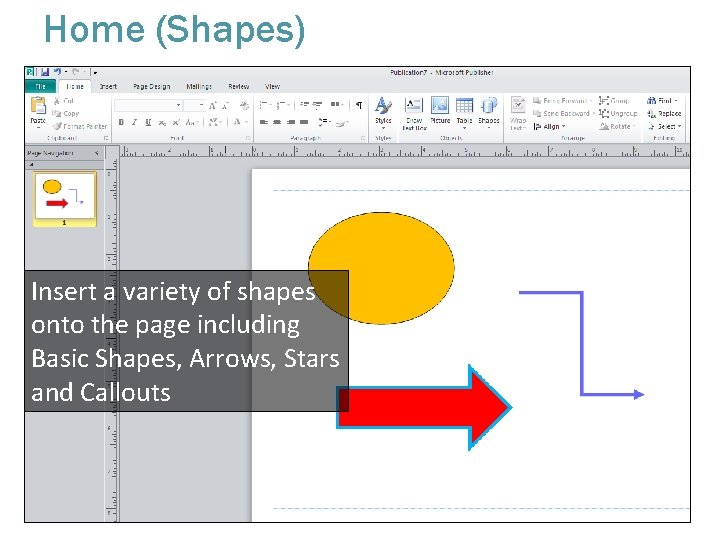Toggle Superscript formatting
Image resolution: width=720 pixels, height=540 pixels.
click(x=175, y=122)
